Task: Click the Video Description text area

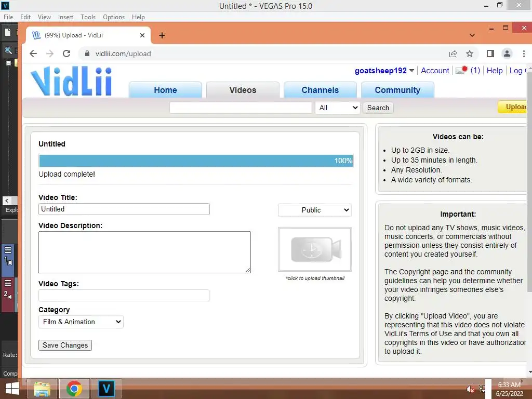Action: (x=144, y=252)
